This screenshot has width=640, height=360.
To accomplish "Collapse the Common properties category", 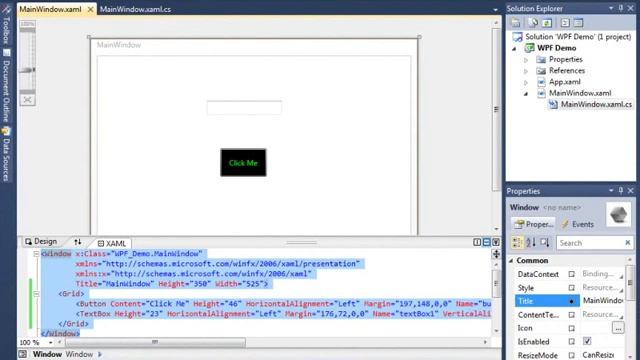I will tap(511, 260).
